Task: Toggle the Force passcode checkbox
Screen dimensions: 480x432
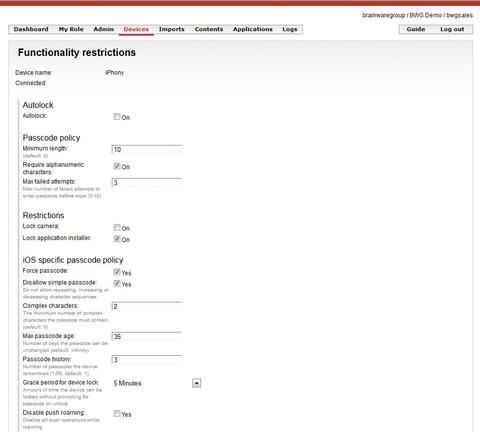Action: pyautogui.click(x=117, y=272)
